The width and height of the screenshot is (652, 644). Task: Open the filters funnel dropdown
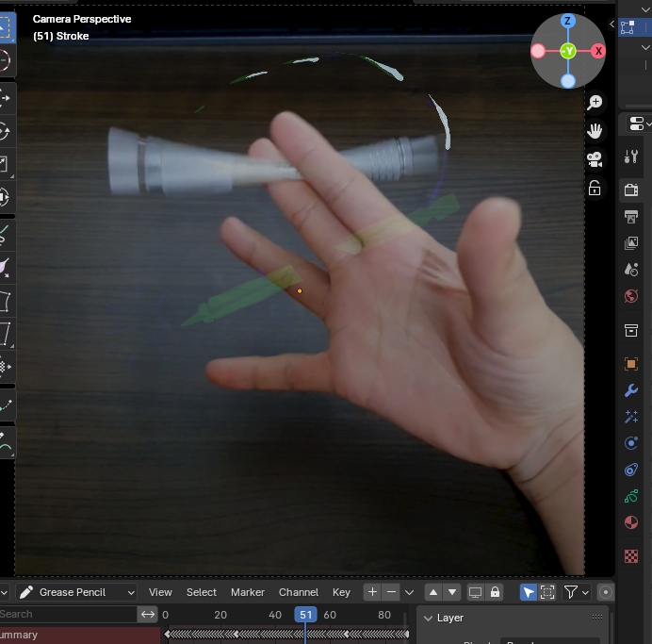click(x=576, y=592)
